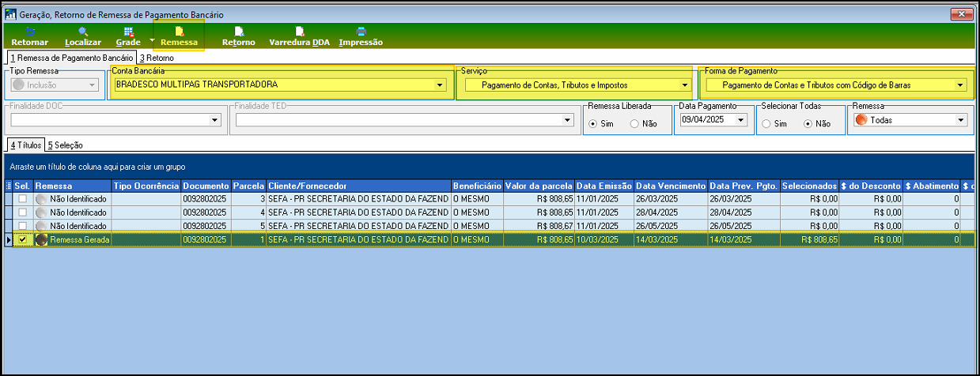Click the Retornar toolbar icon

point(30,32)
